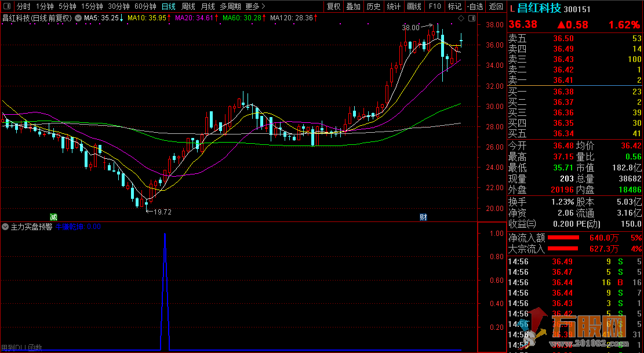Select 卖三 ask price 36.43
The width and height of the screenshot is (644, 353).
[x=563, y=60]
